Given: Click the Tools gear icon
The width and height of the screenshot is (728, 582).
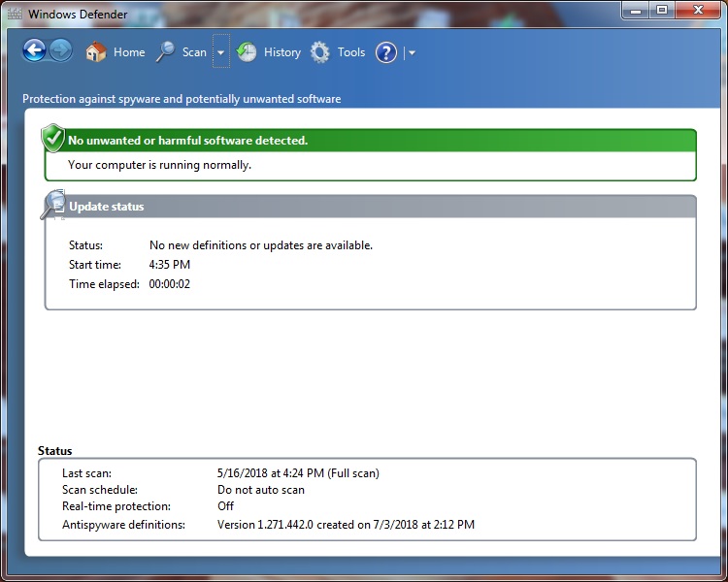Looking at the screenshot, I should 320,52.
